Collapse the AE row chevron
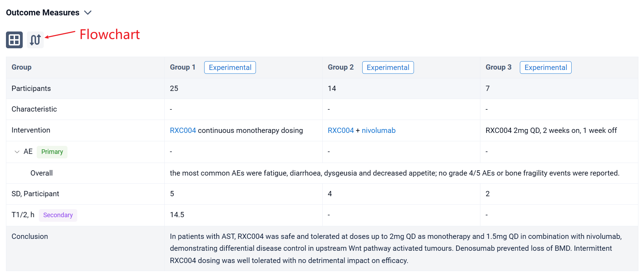The image size is (644, 277). pyautogui.click(x=17, y=152)
